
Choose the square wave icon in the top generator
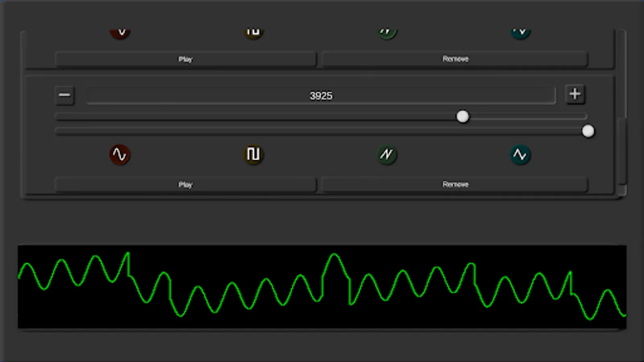253,31
